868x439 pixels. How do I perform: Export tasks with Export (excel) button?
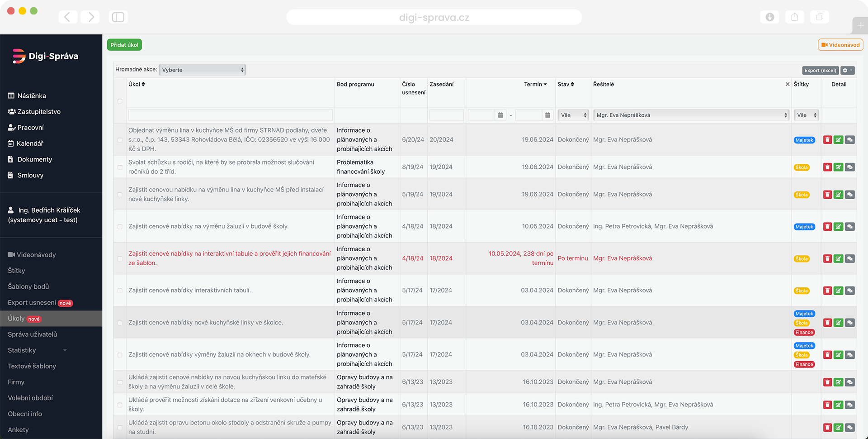pos(820,71)
